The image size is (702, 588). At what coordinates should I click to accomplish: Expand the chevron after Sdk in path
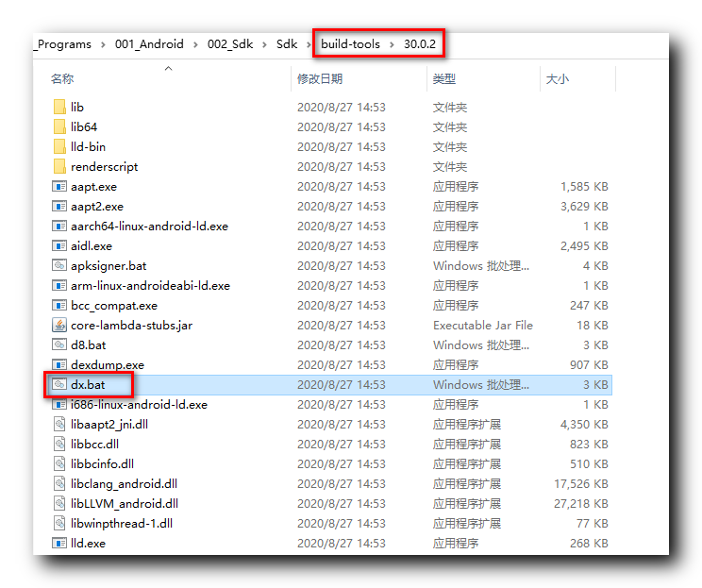point(309,44)
